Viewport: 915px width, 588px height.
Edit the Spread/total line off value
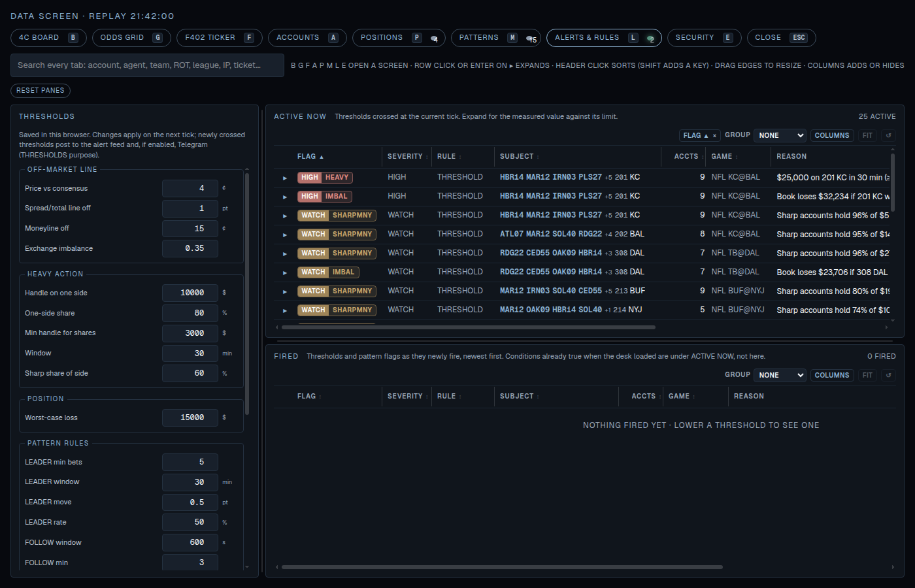[x=190, y=208]
